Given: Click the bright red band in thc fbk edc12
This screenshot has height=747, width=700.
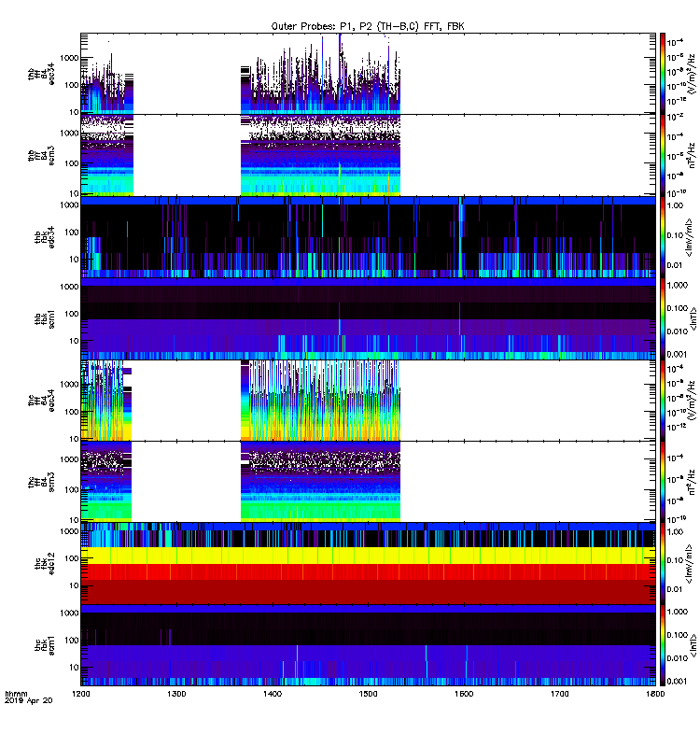Looking at the screenshot, I should [368, 571].
